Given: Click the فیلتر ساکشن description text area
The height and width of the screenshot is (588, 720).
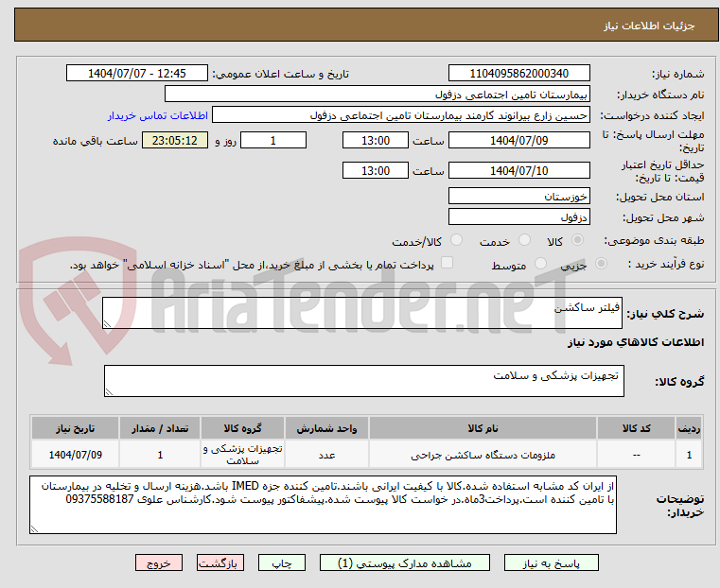Looking at the screenshot, I should (361, 313).
